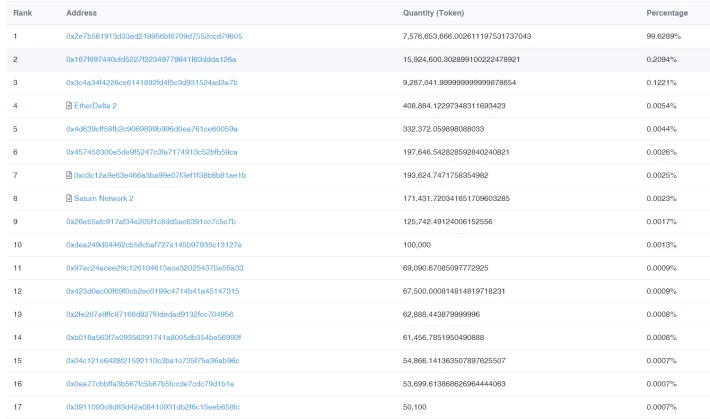Click the 0.0023% percentage for Saturn Network 2

[662, 198]
